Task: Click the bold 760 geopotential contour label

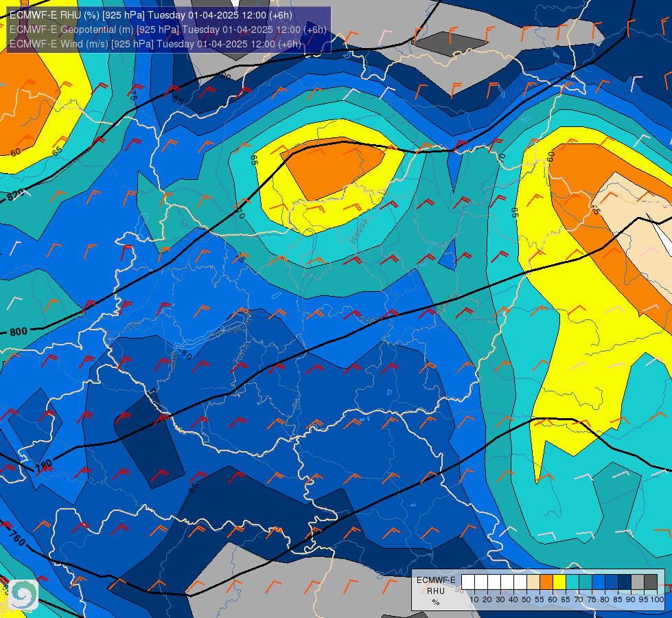Action: 16,538
